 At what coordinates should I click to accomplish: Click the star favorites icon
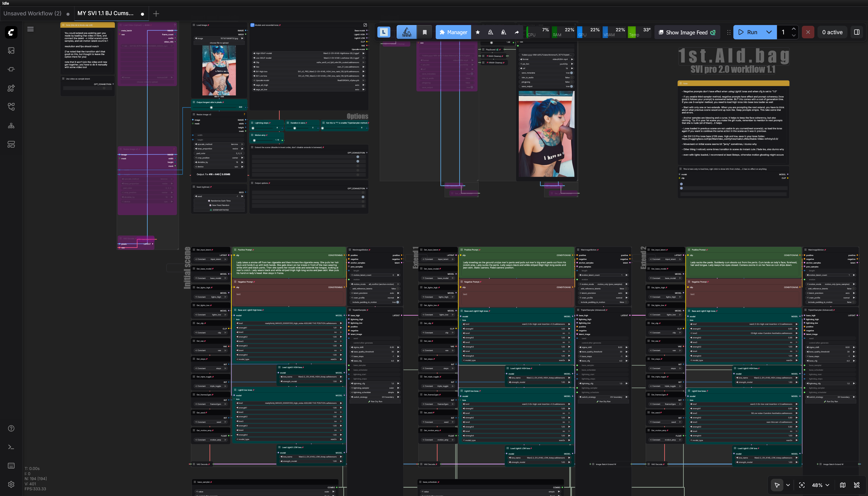pyautogui.click(x=478, y=32)
